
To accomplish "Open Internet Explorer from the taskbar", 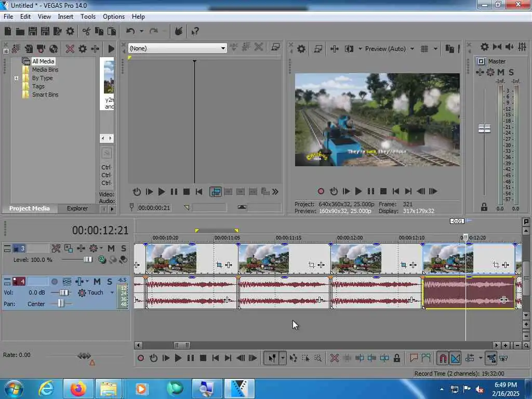I will (46, 389).
